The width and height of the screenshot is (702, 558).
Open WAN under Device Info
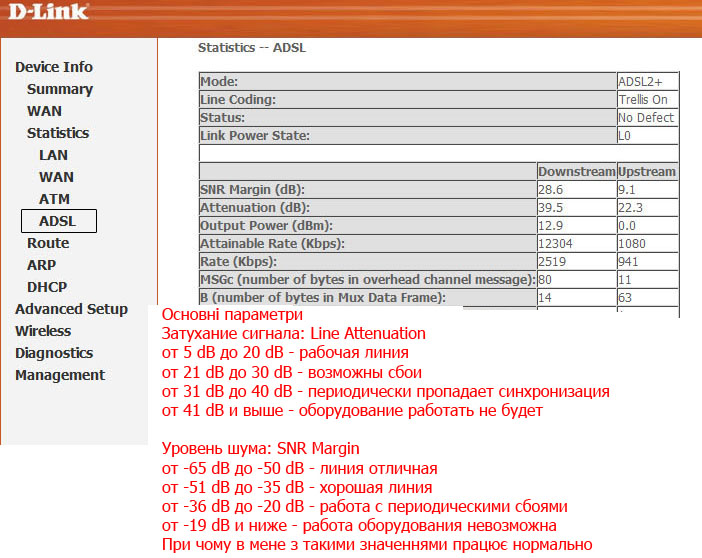click(x=44, y=111)
